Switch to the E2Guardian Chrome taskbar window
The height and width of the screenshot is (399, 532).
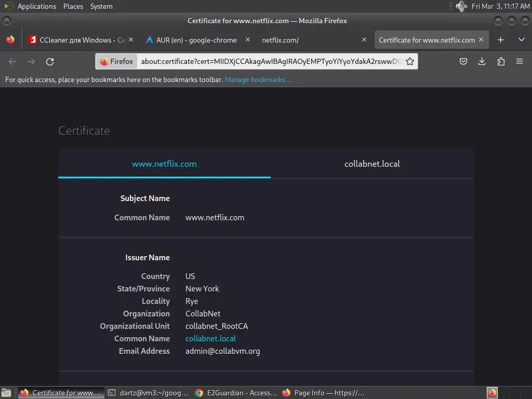(236, 393)
